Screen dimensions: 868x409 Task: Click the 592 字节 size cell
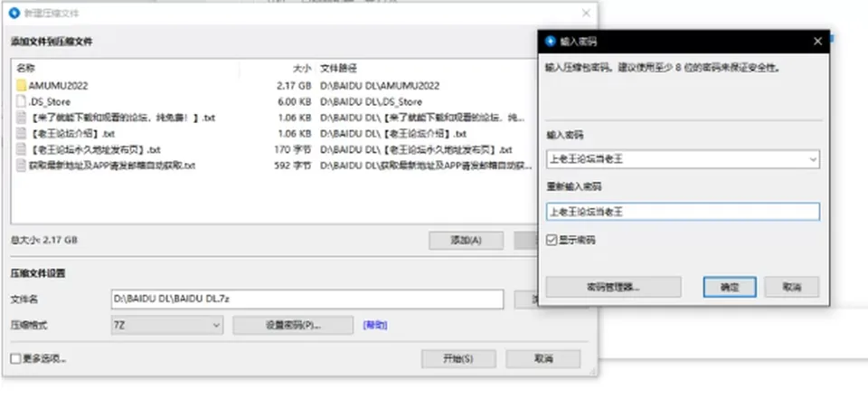click(293, 166)
